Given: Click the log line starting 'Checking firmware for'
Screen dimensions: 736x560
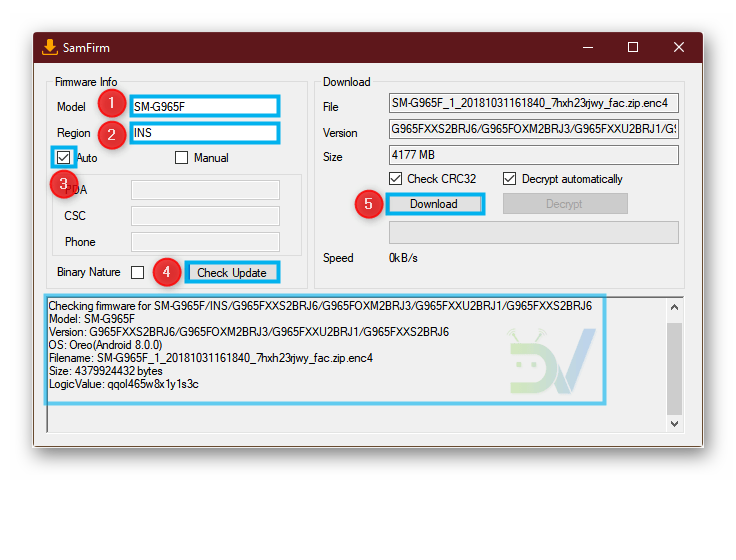Looking at the screenshot, I should (x=320, y=306).
